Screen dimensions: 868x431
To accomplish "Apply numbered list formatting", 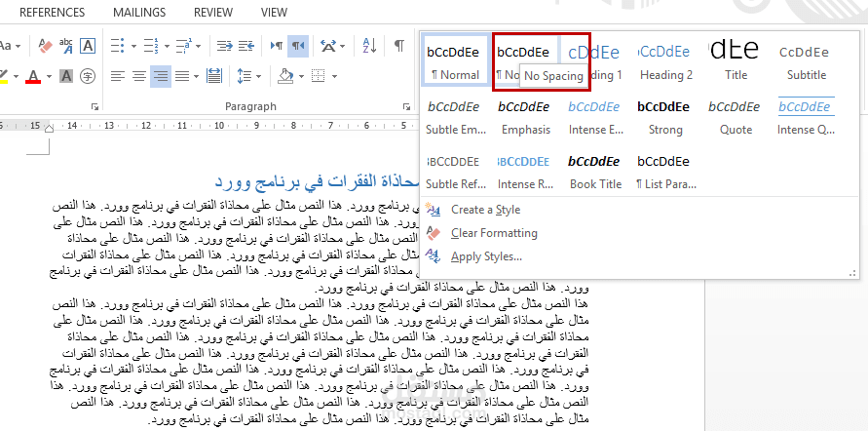I will pos(151,46).
